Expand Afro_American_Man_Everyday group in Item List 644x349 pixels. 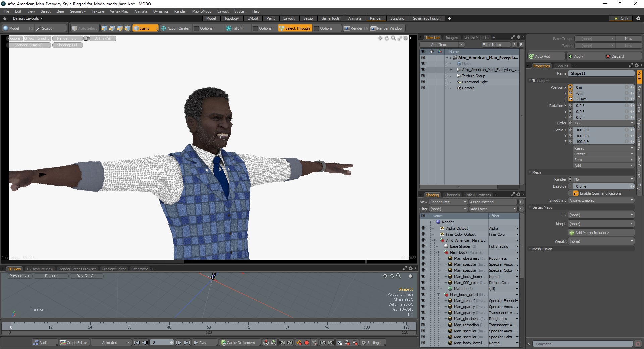451,70
